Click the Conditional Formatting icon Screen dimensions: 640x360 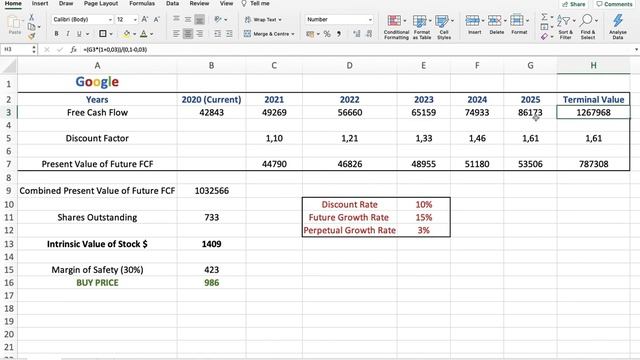tap(394, 21)
